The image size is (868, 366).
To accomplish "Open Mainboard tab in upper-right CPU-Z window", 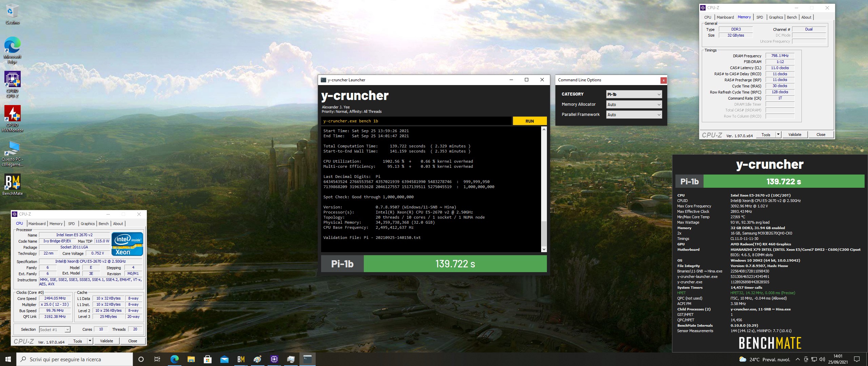I will 725,17.
